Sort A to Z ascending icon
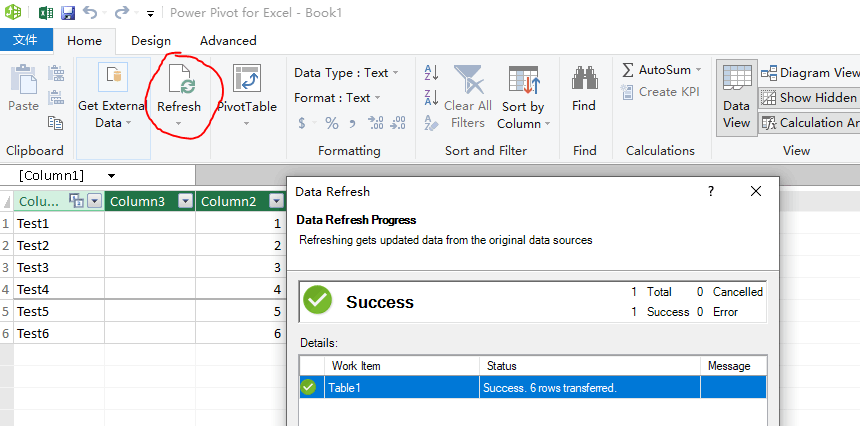 431,73
